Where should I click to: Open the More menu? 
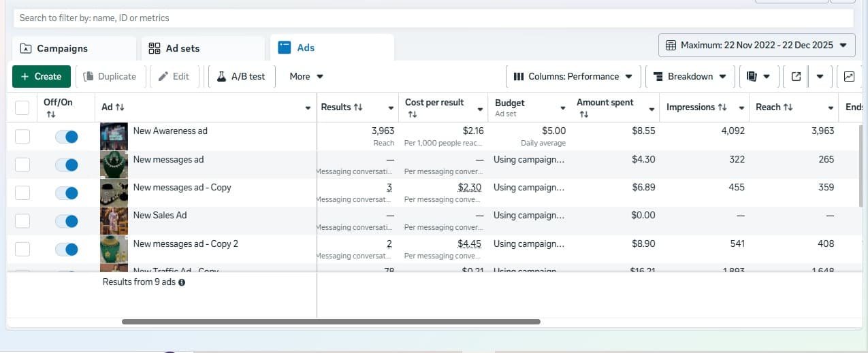[306, 77]
